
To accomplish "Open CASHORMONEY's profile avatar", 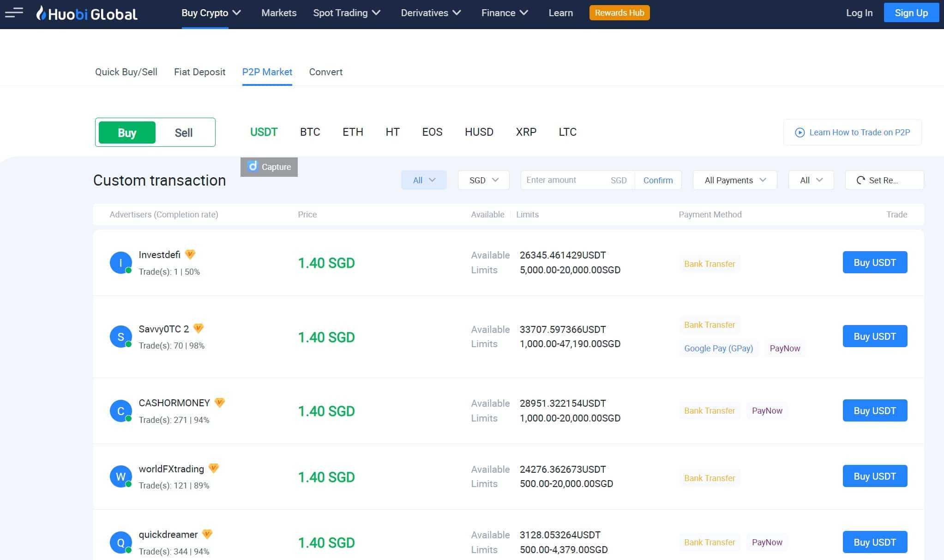I will pyautogui.click(x=120, y=410).
